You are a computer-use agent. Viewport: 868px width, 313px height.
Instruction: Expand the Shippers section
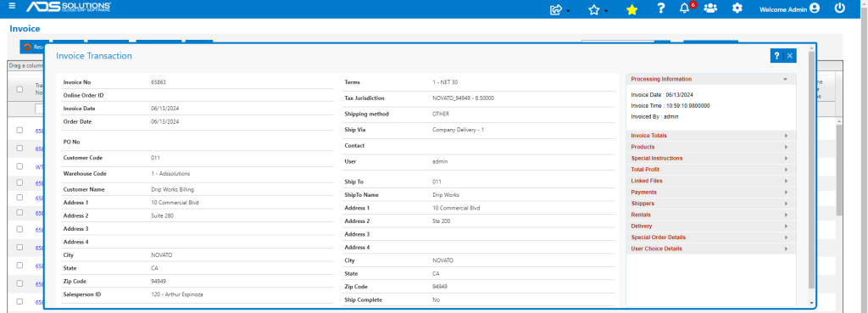click(x=711, y=204)
